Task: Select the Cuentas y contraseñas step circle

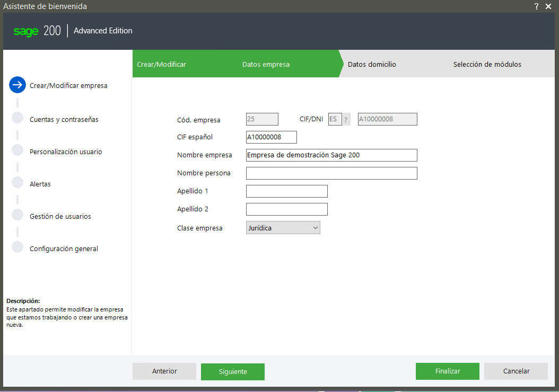Action: [18, 118]
